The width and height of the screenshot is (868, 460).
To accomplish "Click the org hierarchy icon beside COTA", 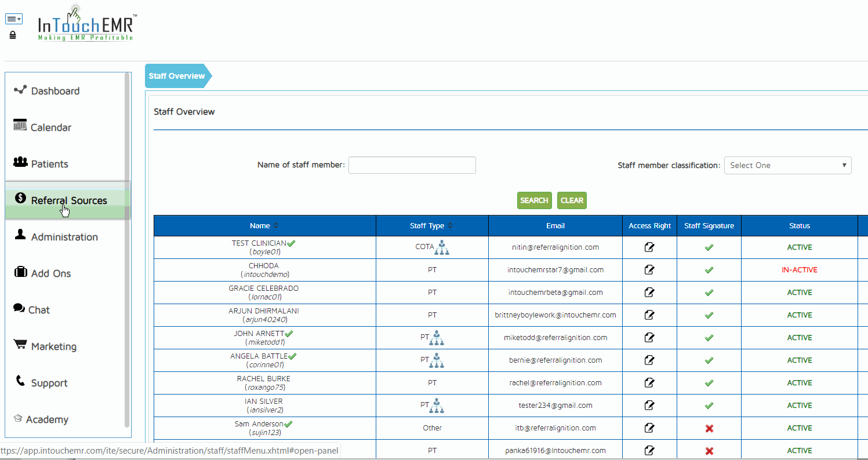I will click(442, 248).
